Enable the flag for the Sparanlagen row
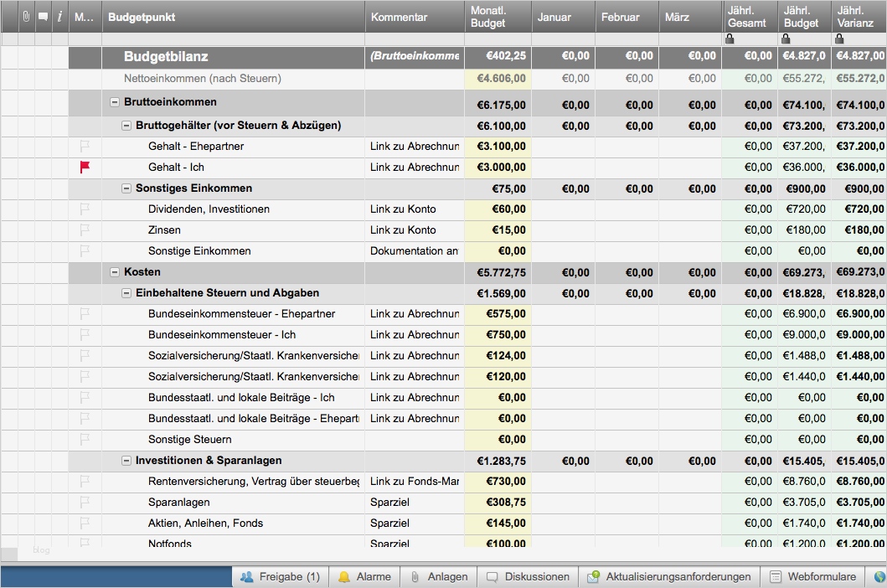The height and width of the screenshot is (588, 887). 85,503
